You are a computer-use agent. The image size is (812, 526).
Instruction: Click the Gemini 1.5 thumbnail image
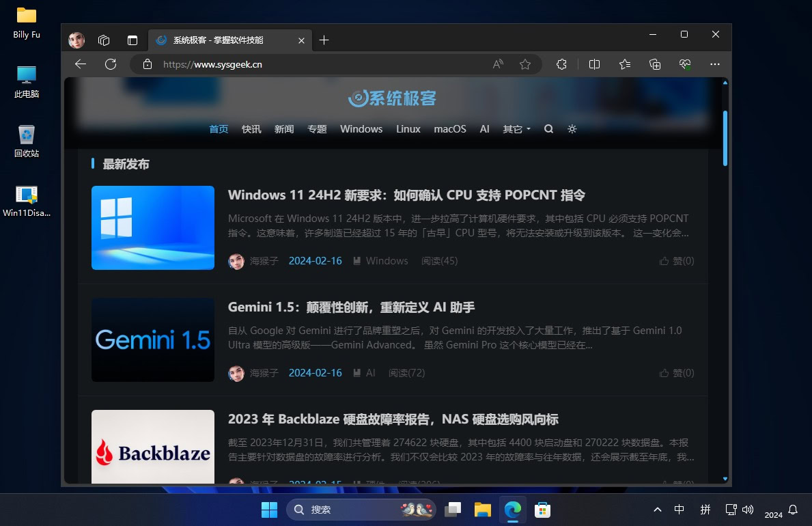[153, 340]
